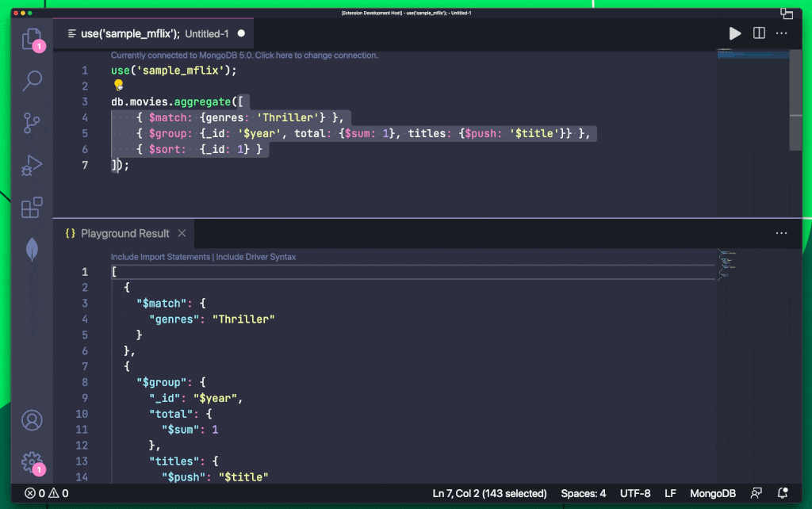Run the MongoDB playground with the play button
The image size is (812, 509).
point(735,33)
